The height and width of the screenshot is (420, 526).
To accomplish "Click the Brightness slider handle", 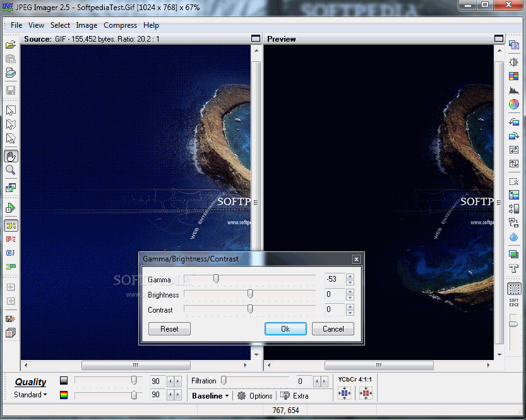I will click(250, 294).
